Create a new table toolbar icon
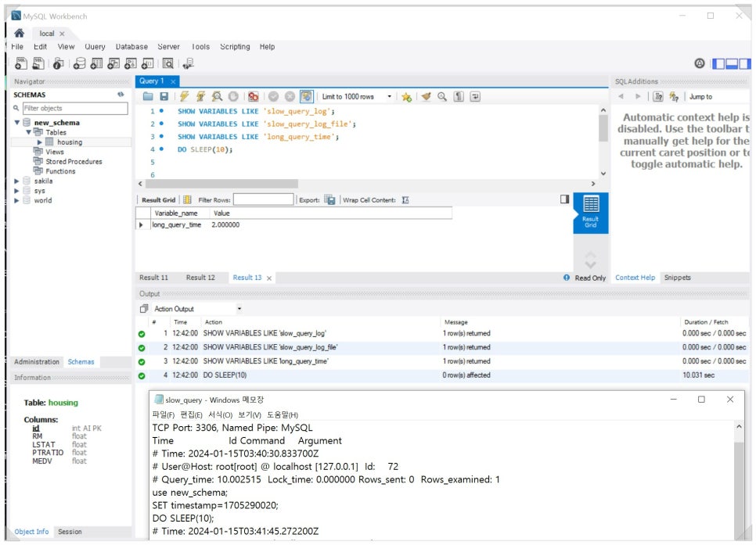This screenshot has width=756, height=545. (x=96, y=63)
